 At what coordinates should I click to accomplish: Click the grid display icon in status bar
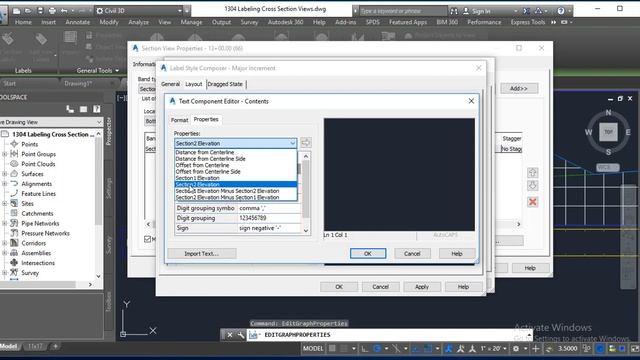[332, 349]
